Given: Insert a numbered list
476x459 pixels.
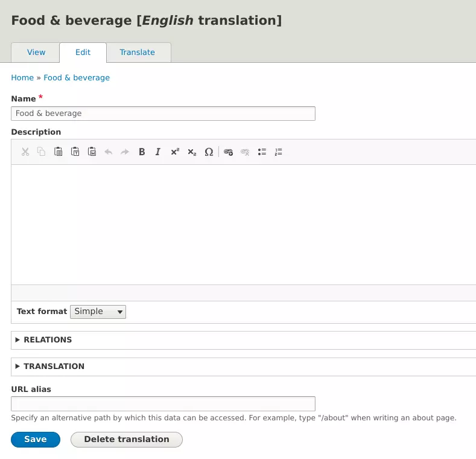Looking at the screenshot, I should coord(278,152).
